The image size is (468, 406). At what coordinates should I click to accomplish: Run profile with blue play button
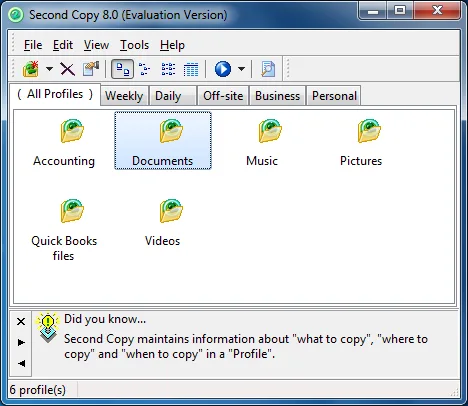point(223,69)
